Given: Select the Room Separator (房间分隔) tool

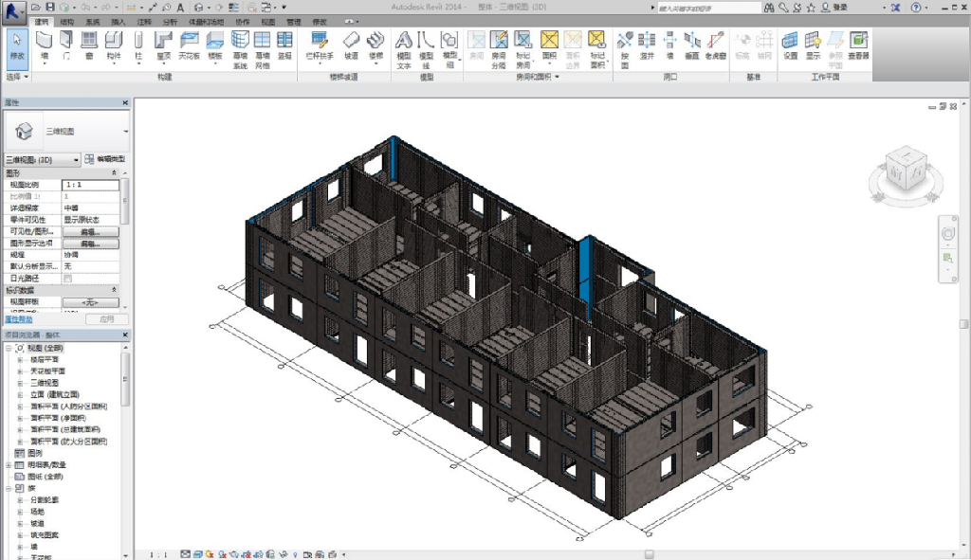Looking at the screenshot, I should [x=499, y=49].
